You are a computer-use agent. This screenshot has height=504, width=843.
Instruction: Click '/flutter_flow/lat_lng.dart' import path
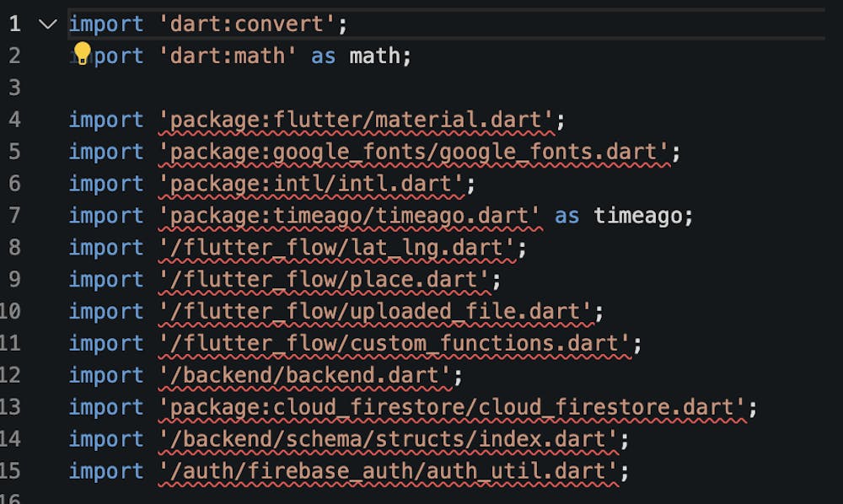(x=336, y=248)
